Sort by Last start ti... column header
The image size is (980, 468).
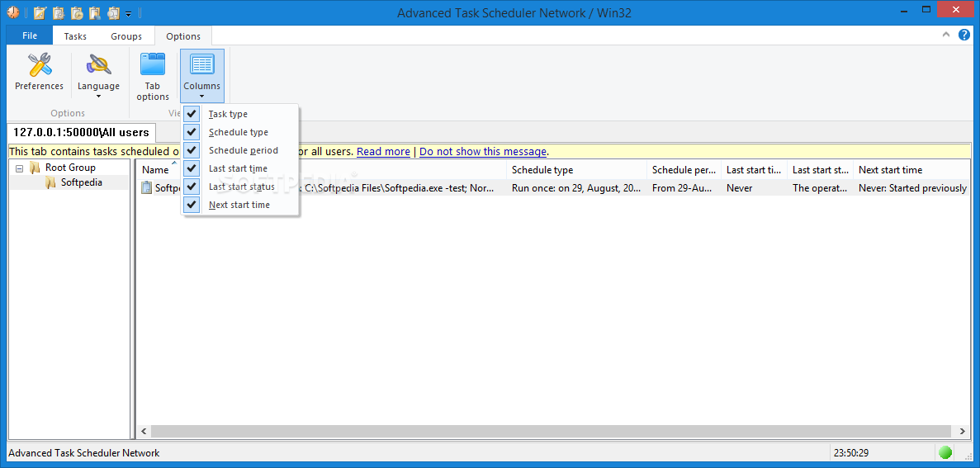754,170
